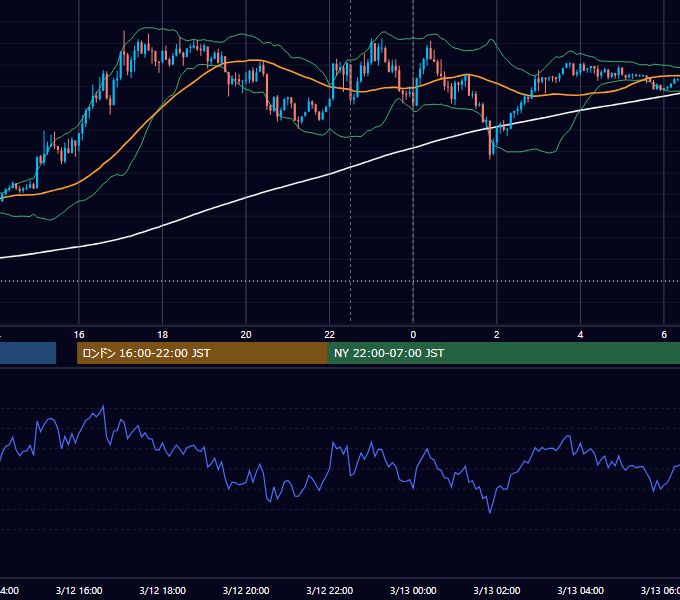Click the 4 hour label on price chart axis
The height and width of the screenshot is (600, 680).
(580, 335)
